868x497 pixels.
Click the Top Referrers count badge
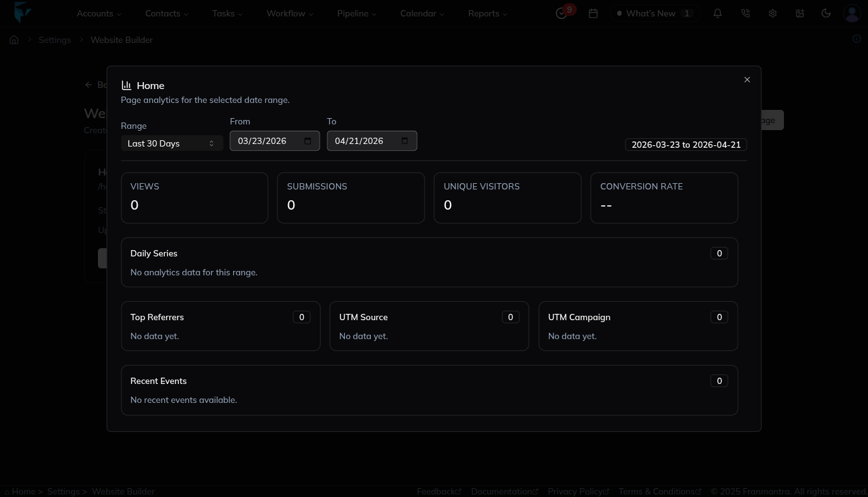301,317
